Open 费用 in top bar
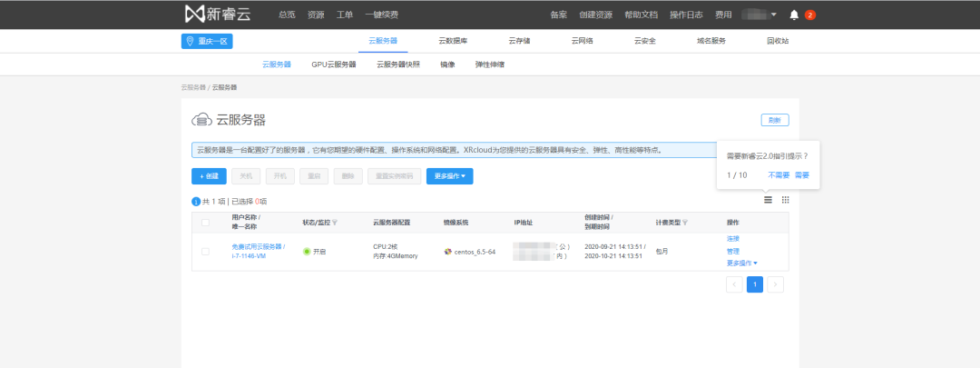Screen dimensions: 980x368 723,15
